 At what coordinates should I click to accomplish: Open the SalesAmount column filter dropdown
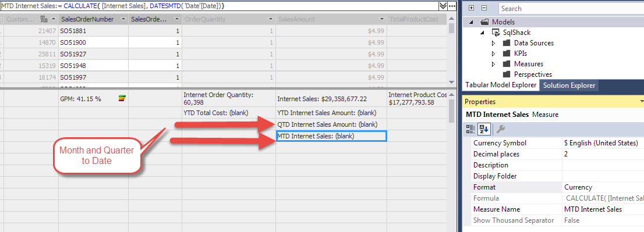[382, 19]
